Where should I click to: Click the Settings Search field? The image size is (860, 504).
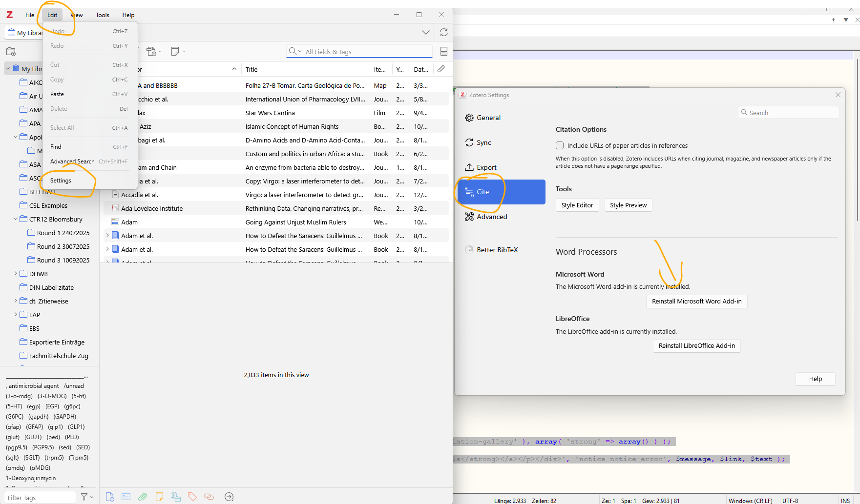click(788, 113)
